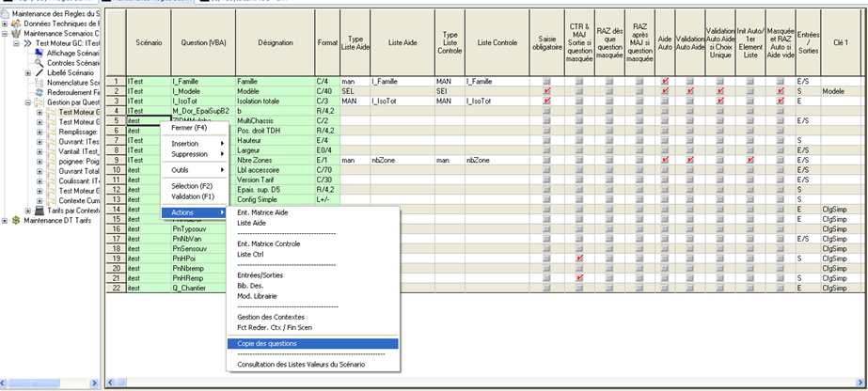Viewport: 868px width, 391px height.
Task: Click the Redéroulement tree icon
Action: coord(40,92)
